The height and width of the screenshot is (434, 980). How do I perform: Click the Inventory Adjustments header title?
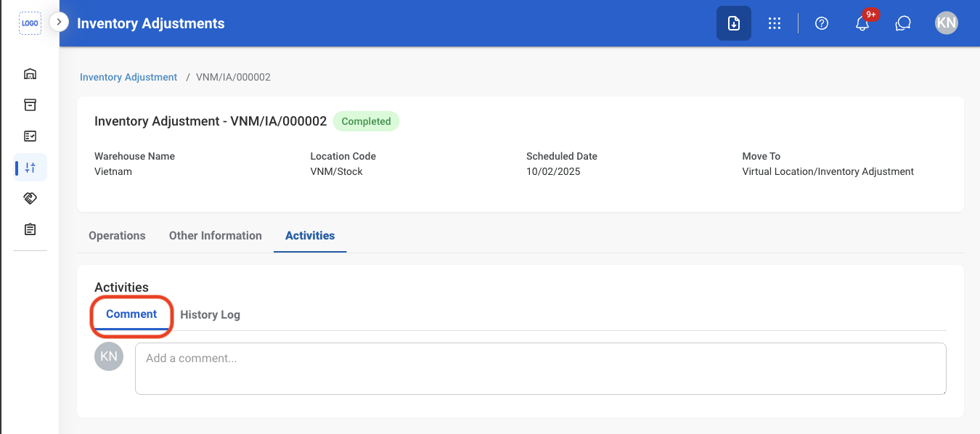[x=151, y=23]
